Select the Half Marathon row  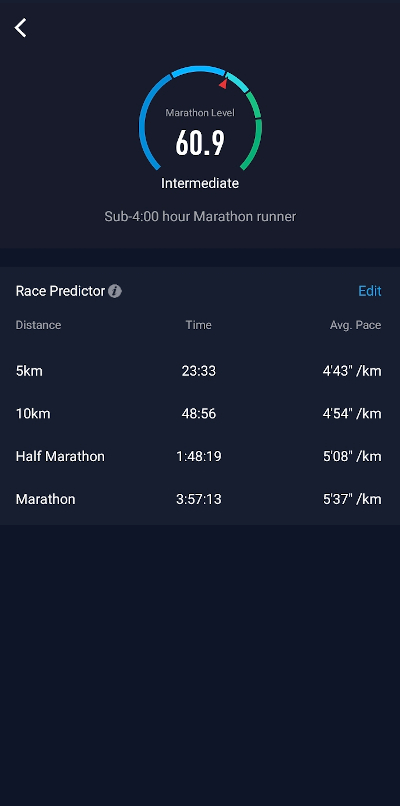(199, 456)
